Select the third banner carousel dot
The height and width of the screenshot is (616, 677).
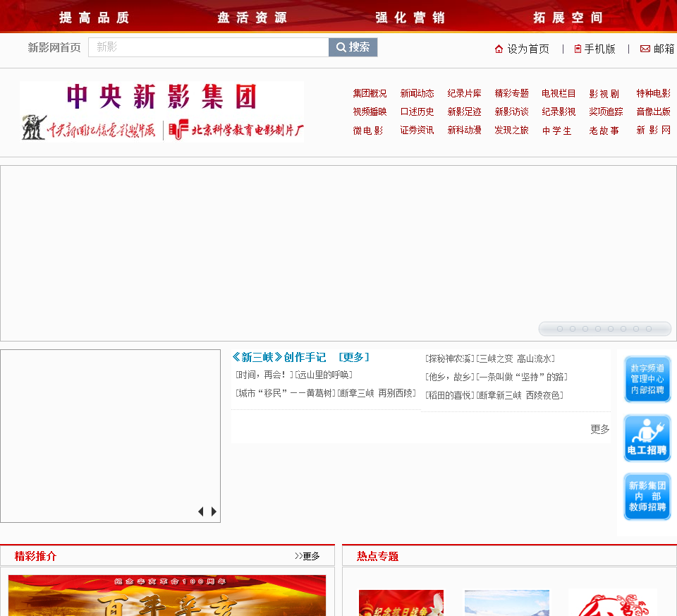[x=585, y=329]
